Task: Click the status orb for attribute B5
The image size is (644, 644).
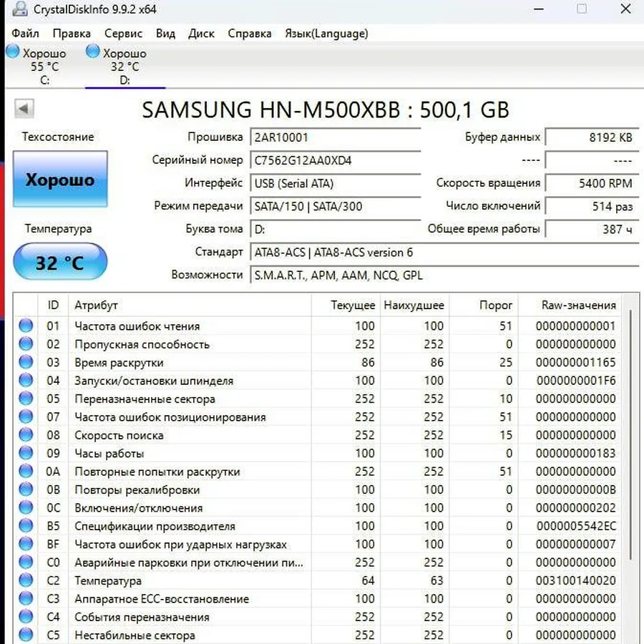Action: click(26, 525)
